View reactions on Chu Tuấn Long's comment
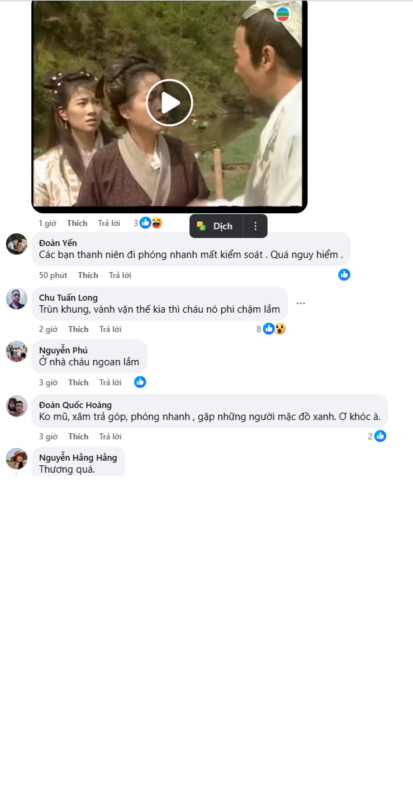The image size is (413, 800). click(x=271, y=329)
